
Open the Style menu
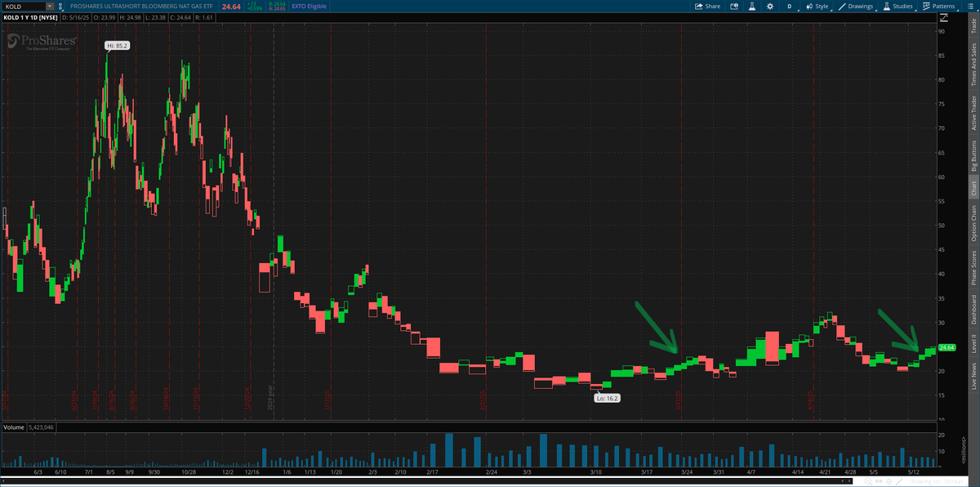[x=817, y=6]
